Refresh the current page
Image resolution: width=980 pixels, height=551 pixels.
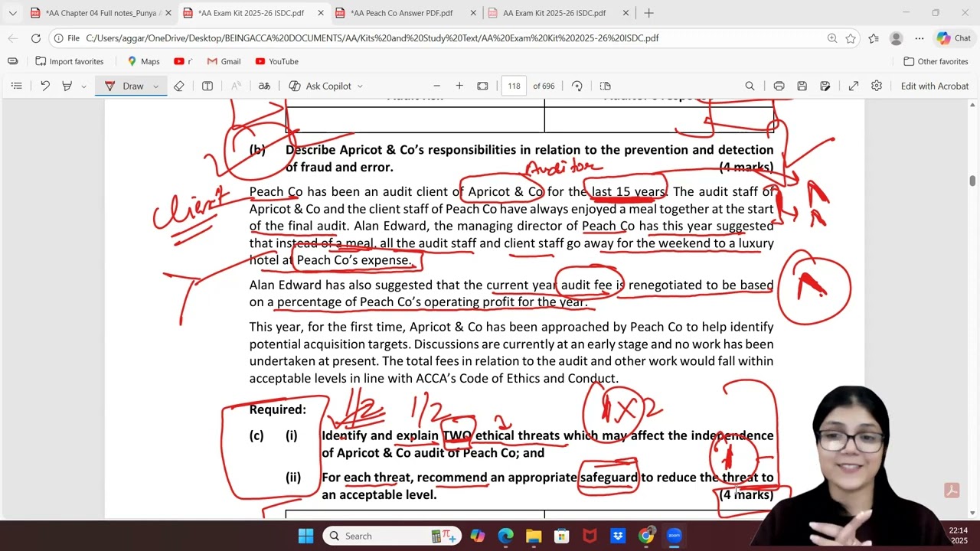tap(36, 38)
